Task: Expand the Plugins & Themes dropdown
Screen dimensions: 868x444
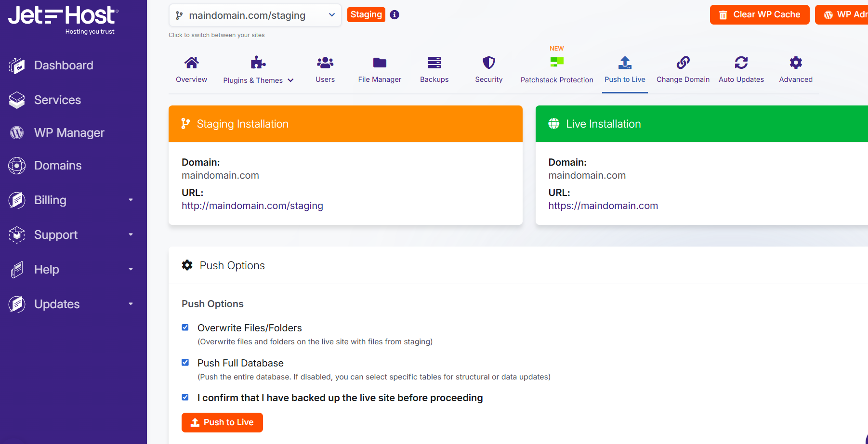Action: (291, 80)
